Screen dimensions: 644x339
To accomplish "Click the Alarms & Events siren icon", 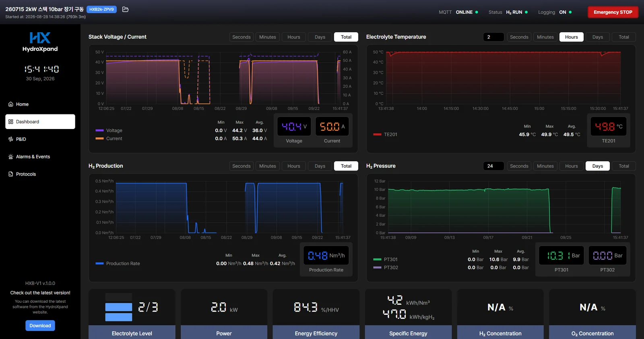I will coord(11,157).
